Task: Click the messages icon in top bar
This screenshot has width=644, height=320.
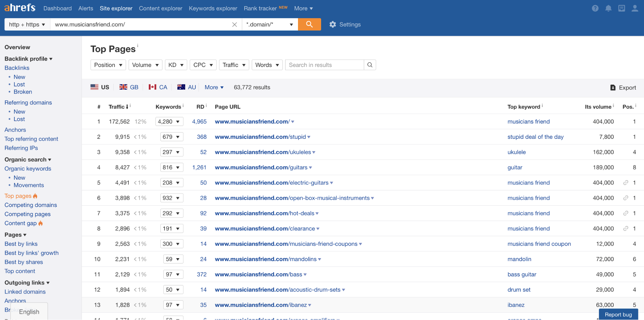Action: coord(621,8)
